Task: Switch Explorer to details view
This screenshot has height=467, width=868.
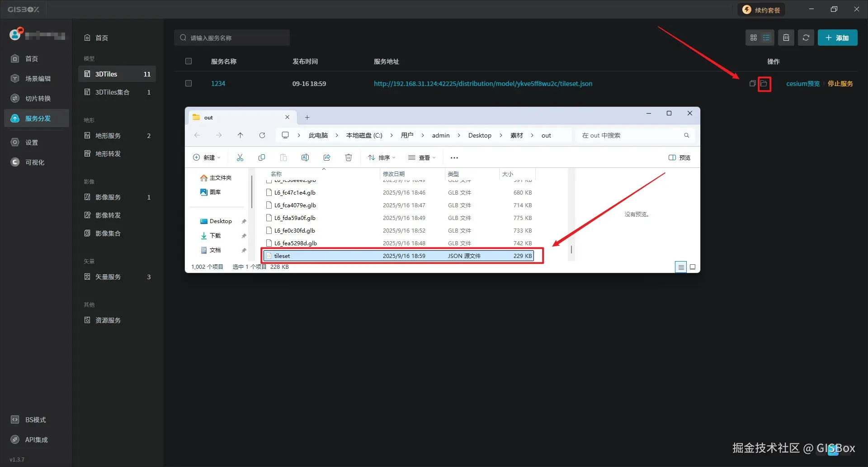Action: click(x=681, y=267)
